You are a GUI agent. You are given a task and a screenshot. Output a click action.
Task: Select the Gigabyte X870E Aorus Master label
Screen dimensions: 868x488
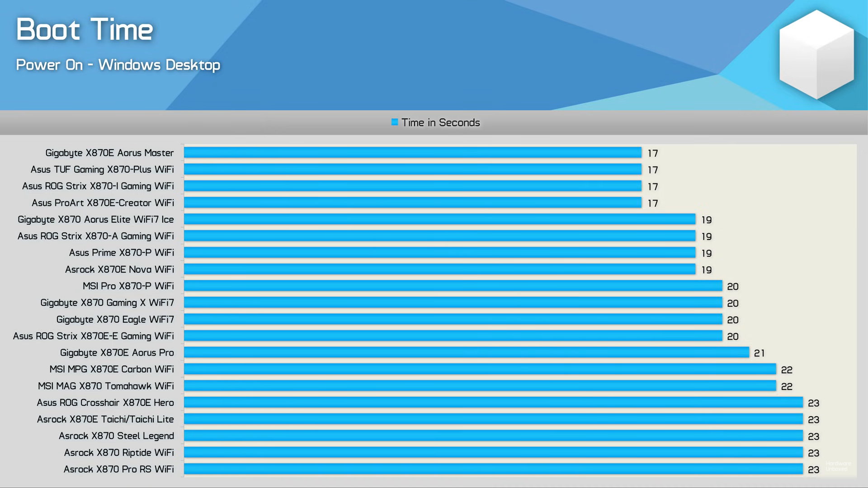point(109,153)
